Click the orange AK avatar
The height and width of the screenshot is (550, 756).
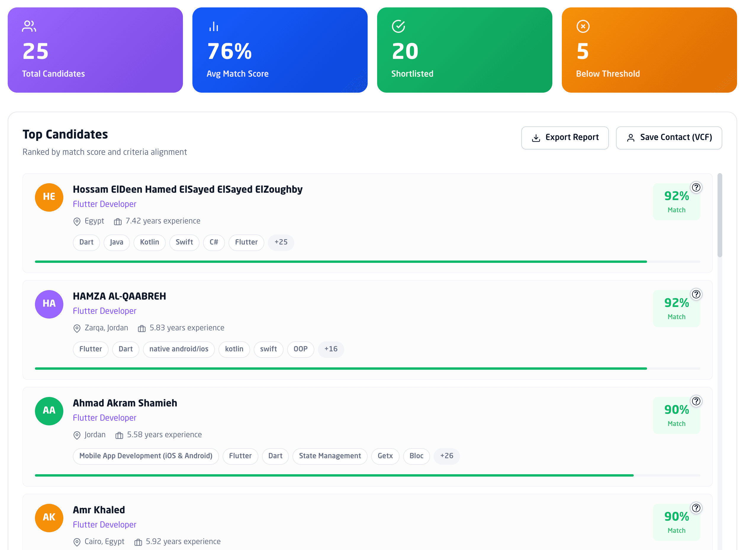pyautogui.click(x=49, y=518)
